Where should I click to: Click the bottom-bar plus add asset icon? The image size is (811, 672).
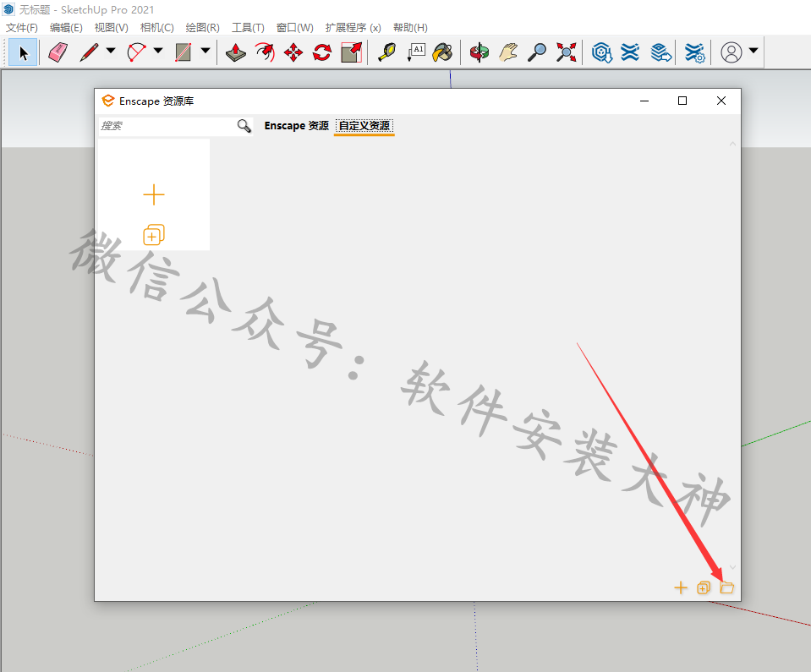tap(681, 587)
